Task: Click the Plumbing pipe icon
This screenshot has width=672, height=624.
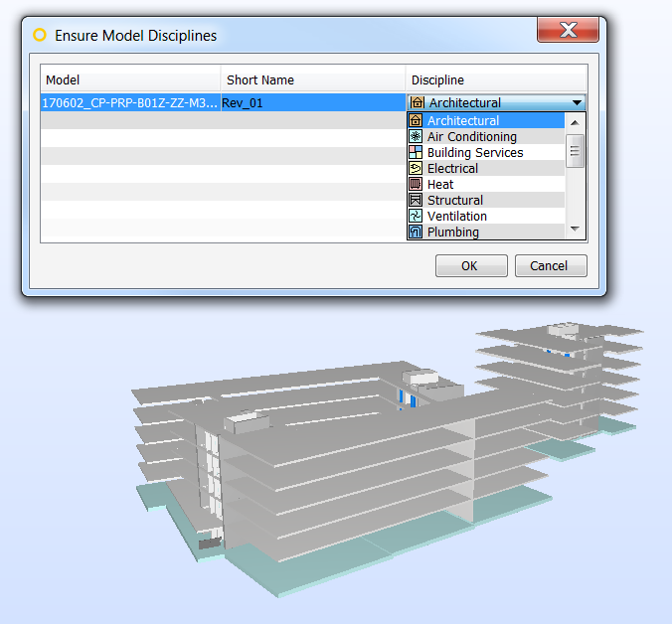Action: pyautogui.click(x=416, y=232)
